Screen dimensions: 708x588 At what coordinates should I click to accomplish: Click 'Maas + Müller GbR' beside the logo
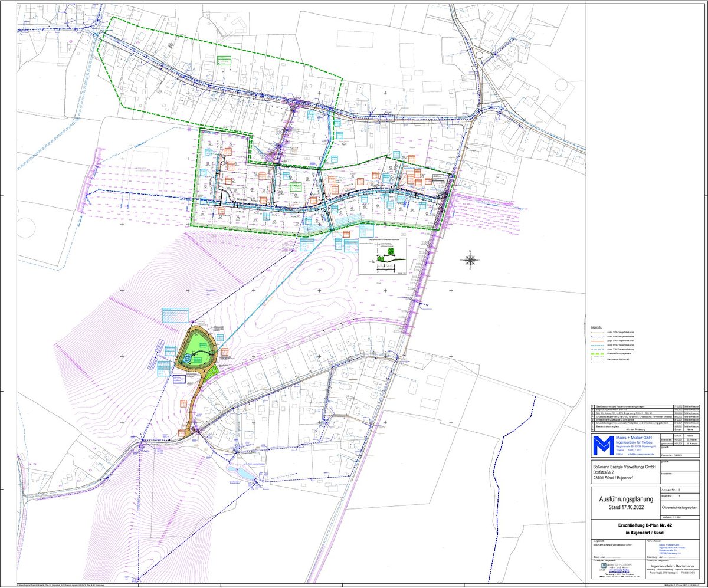(634, 438)
